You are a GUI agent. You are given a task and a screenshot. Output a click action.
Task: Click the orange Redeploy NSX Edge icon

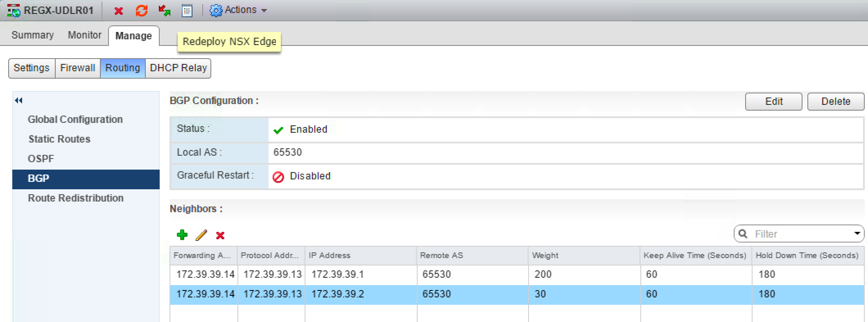[x=142, y=11]
